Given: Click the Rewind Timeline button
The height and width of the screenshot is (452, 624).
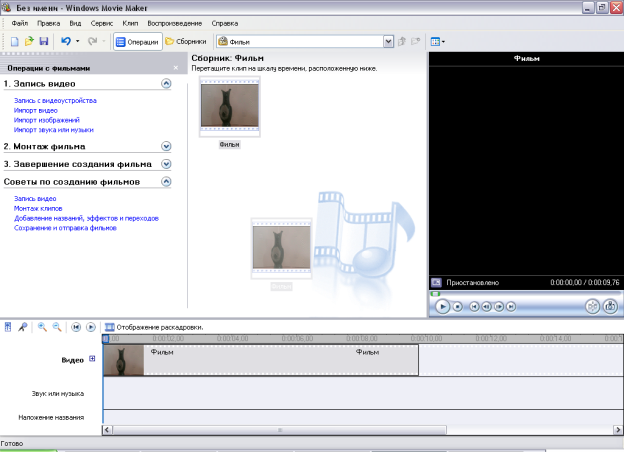Looking at the screenshot, I should point(76,327).
